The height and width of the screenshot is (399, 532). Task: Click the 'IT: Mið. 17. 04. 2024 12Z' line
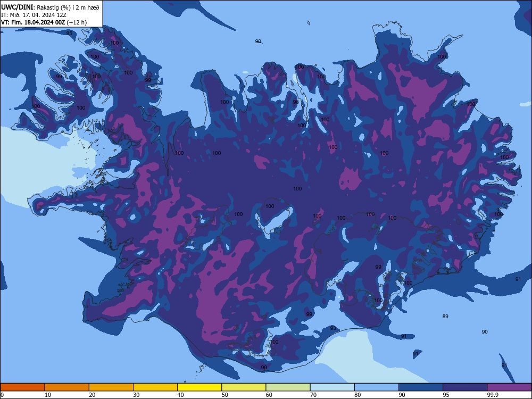coord(34,15)
